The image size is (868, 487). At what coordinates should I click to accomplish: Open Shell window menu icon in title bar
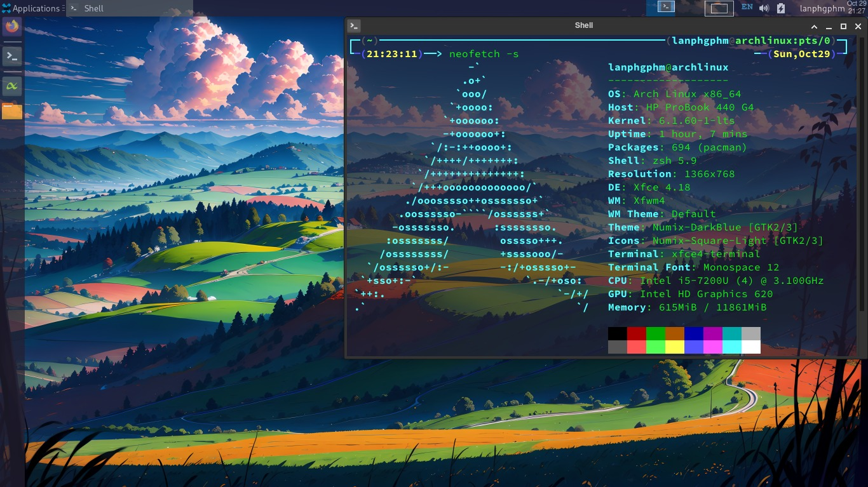pos(355,25)
